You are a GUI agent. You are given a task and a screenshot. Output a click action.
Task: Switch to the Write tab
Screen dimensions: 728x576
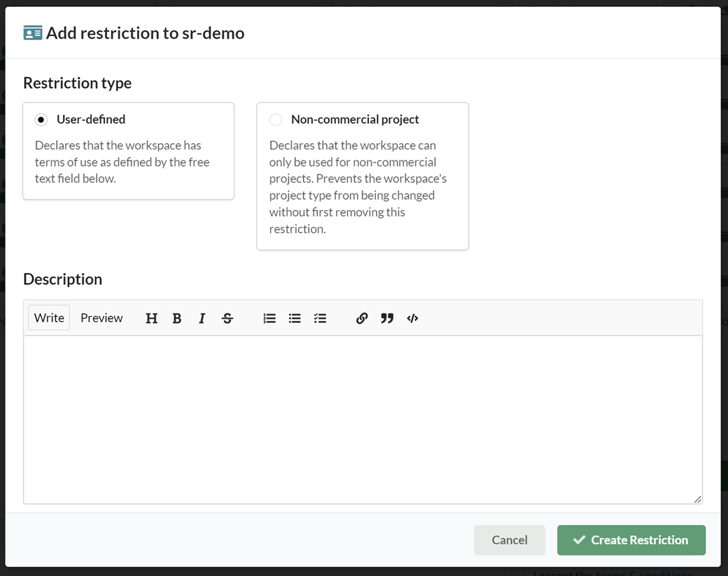pos(49,318)
